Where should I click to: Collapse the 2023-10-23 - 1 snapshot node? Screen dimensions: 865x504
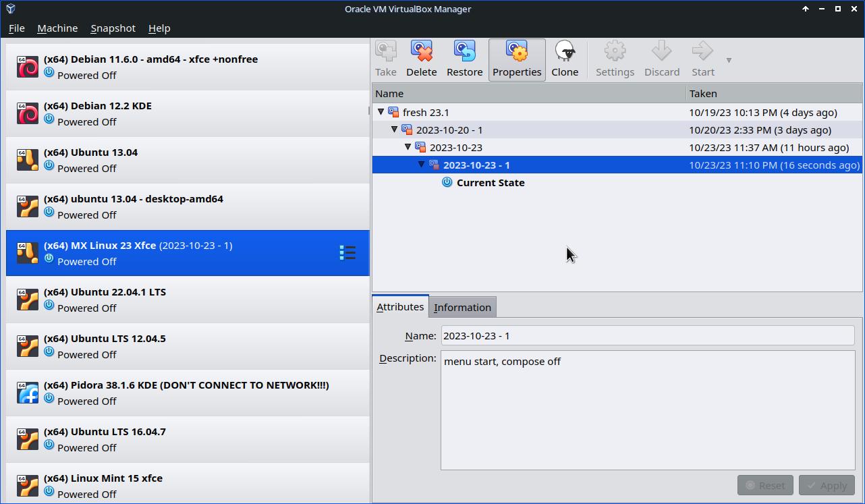click(422, 165)
